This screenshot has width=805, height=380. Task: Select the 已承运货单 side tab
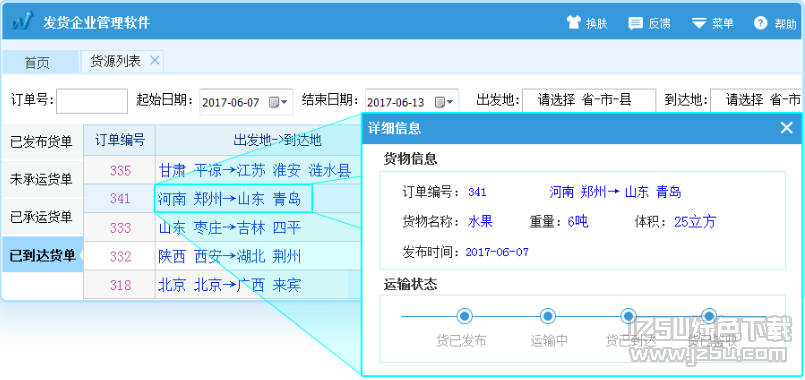[42, 217]
